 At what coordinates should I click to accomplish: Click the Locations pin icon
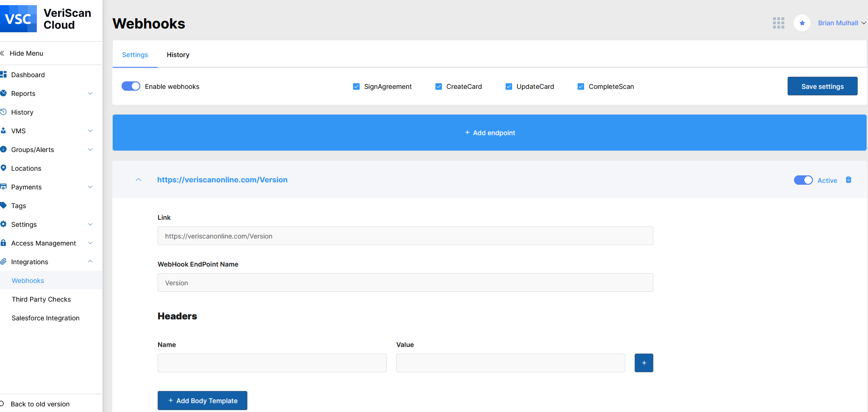[x=4, y=168]
